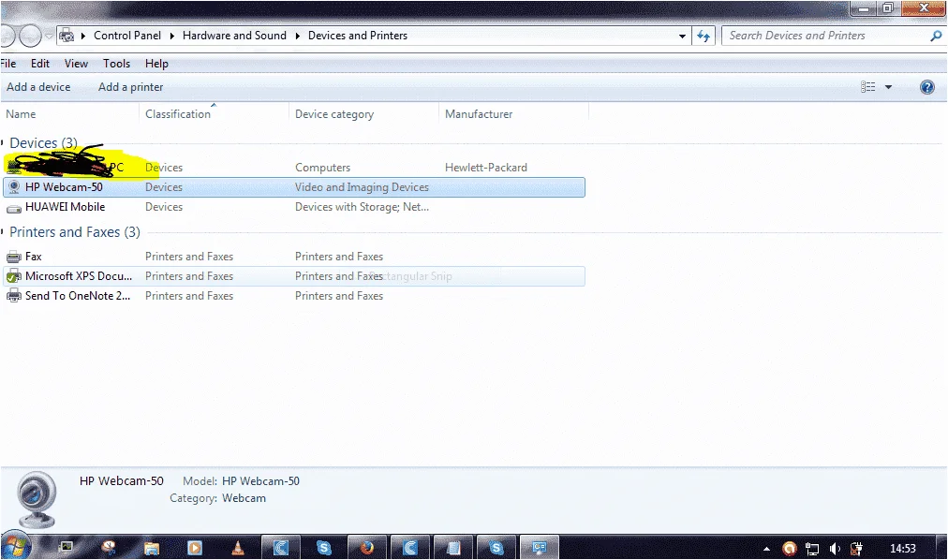This screenshot has height=560, width=948.
Task: Click the network tray icon
Action: pyautogui.click(x=812, y=549)
